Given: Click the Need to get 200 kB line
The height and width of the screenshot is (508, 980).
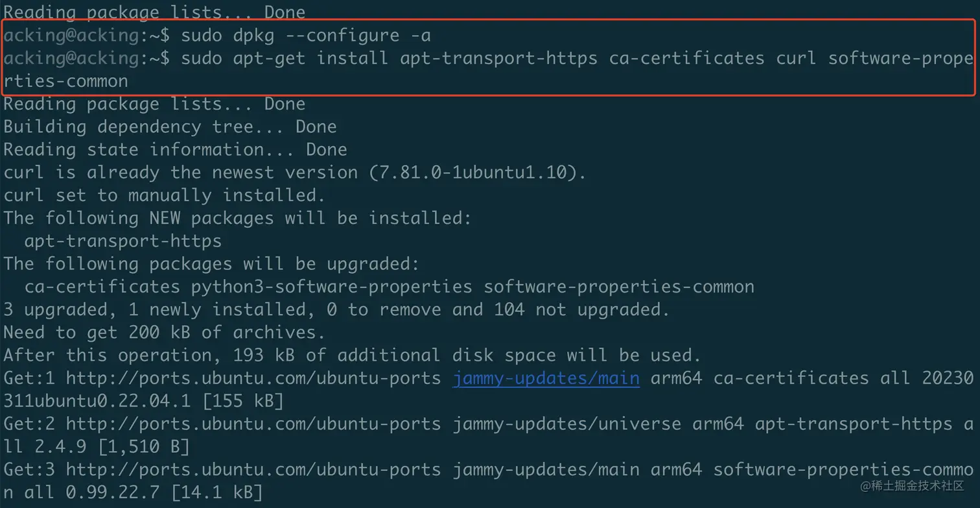Looking at the screenshot, I should tap(164, 333).
